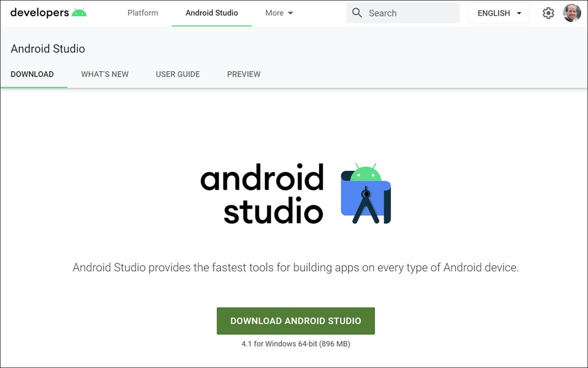
Task: Open the Platform nav item
Action: coord(143,13)
